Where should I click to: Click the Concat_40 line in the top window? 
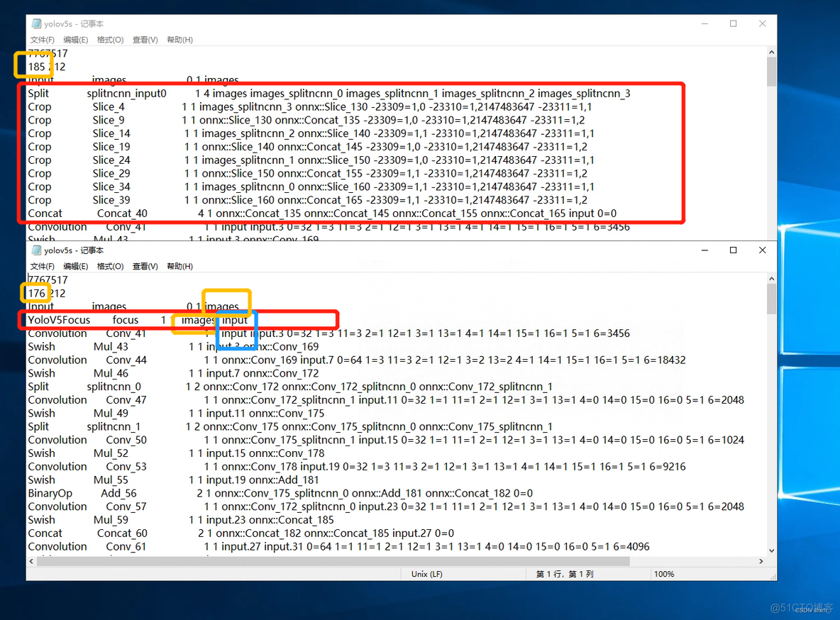[45, 214]
